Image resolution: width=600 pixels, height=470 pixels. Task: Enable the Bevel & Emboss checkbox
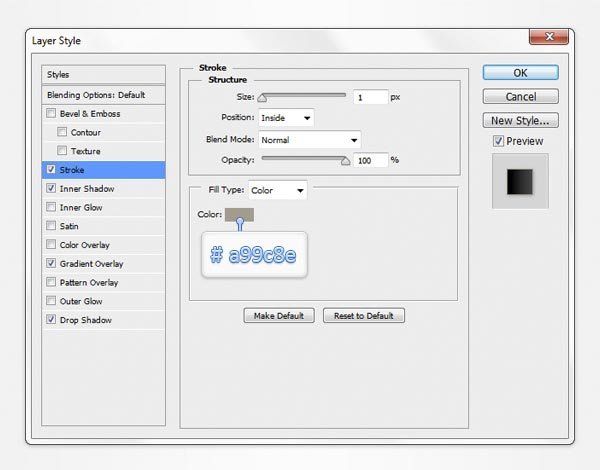51,113
